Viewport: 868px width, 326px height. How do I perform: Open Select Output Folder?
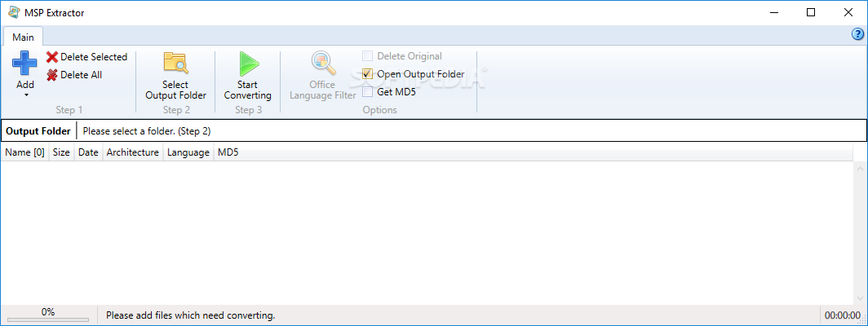pyautogui.click(x=175, y=77)
